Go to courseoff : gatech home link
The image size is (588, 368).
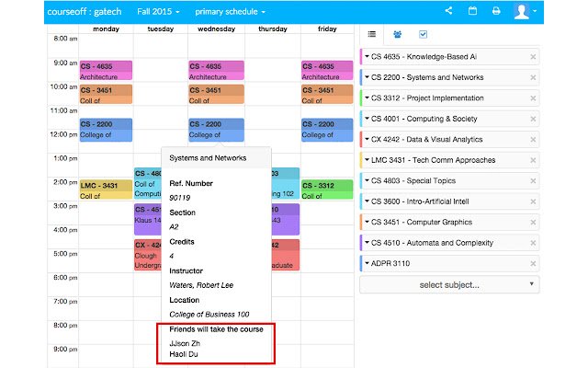click(85, 12)
